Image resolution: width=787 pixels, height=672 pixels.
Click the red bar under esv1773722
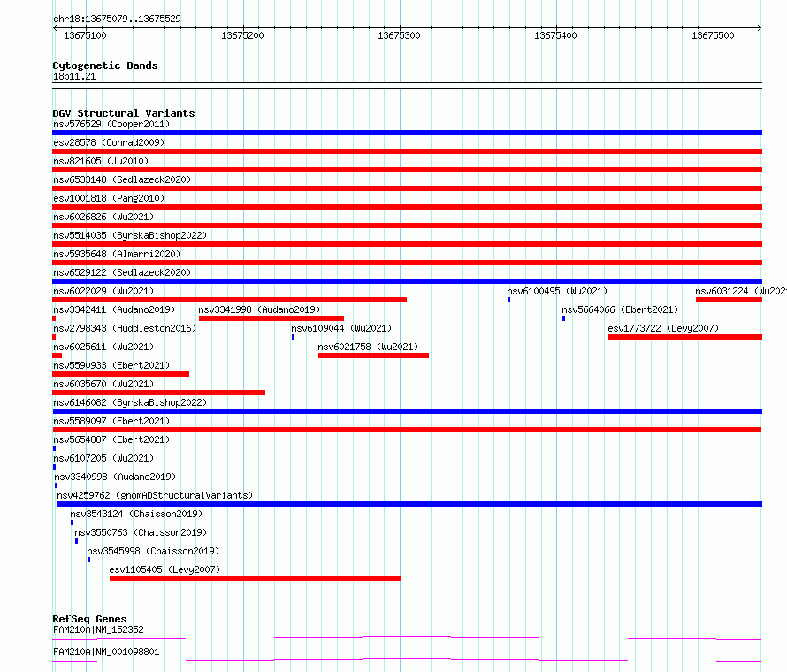pyautogui.click(x=685, y=337)
